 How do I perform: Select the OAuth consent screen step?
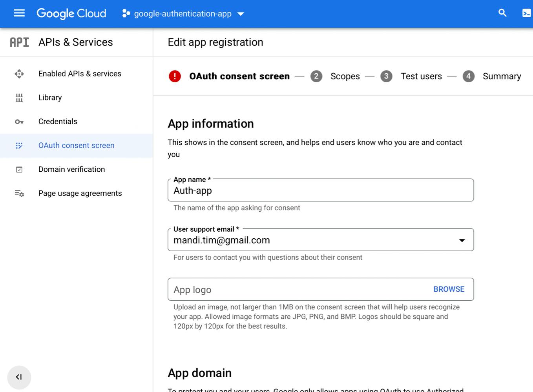click(239, 76)
